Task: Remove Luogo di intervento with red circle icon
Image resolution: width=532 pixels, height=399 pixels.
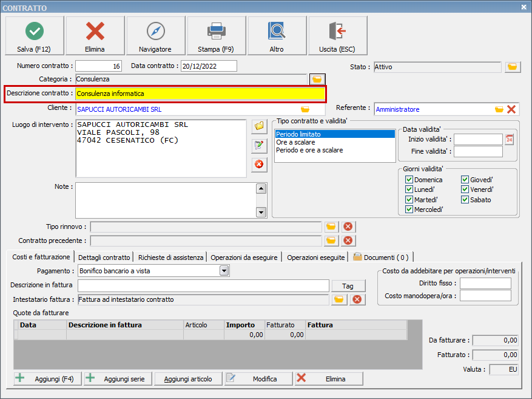Action: (x=259, y=165)
